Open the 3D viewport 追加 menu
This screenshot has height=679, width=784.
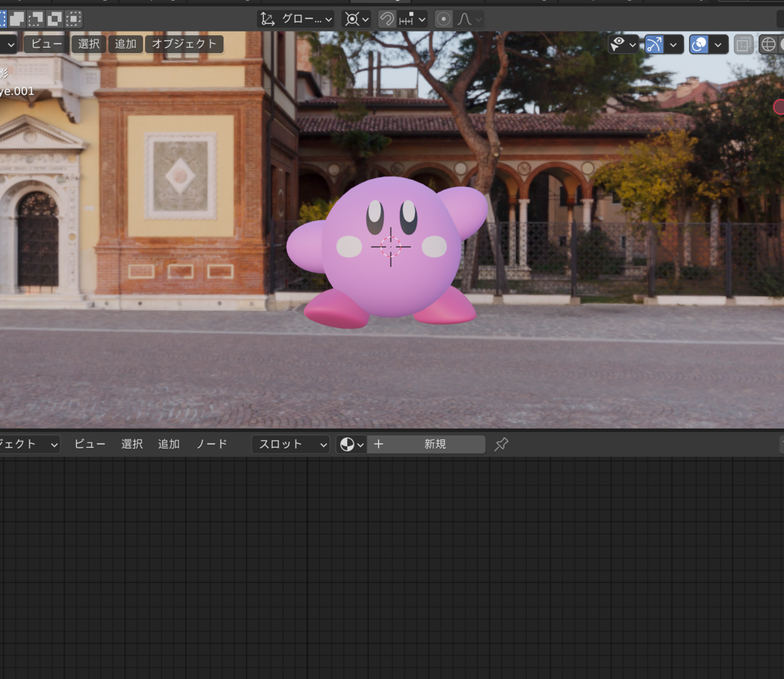point(125,44)
